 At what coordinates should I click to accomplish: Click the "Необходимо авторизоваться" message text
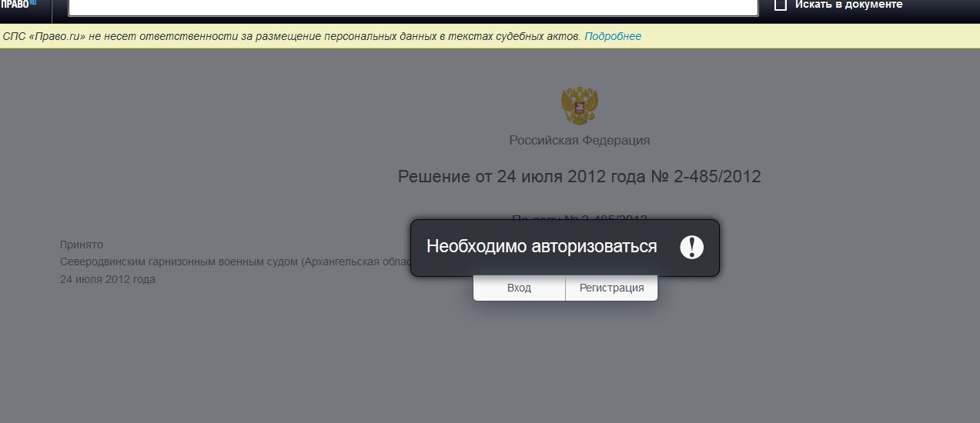pyautogui.click(x=542, y=247)
